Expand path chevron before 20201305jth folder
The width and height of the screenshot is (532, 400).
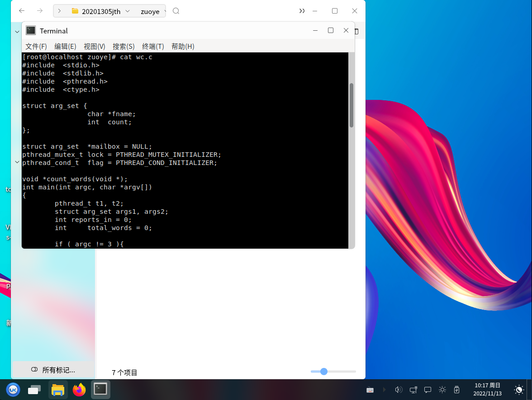59,11
